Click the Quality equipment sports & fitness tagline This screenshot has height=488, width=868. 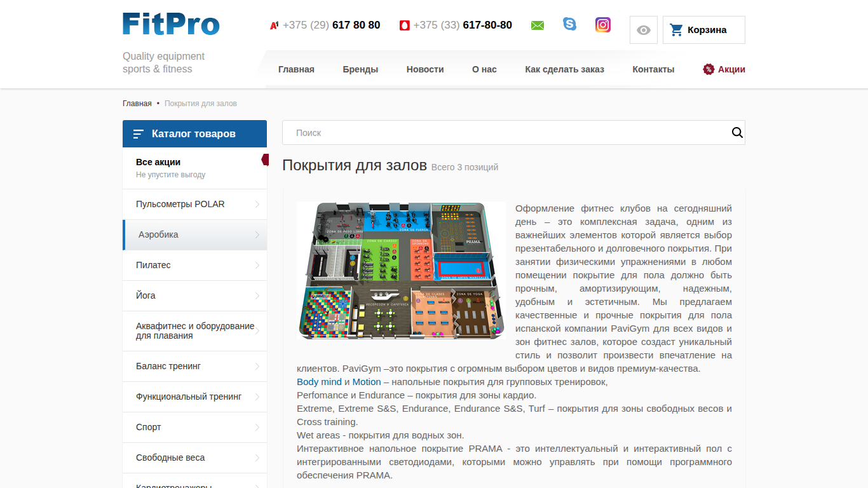coord(163,63)
